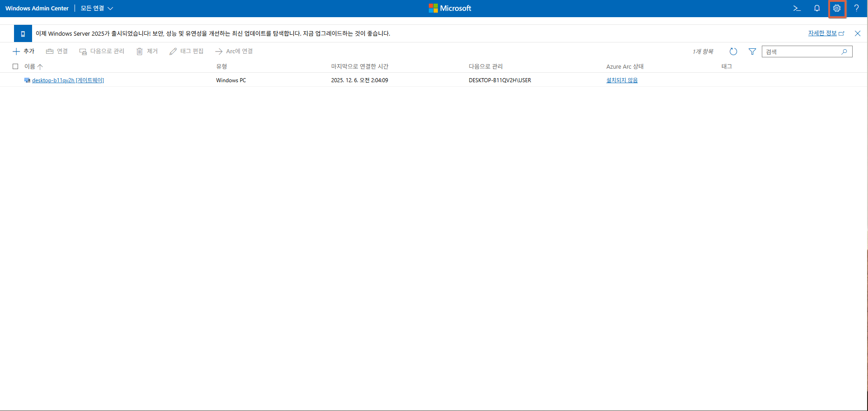Click the Windows Admin Center title
The width and height of the screenshot is (868, 411).
pos(37,8)
